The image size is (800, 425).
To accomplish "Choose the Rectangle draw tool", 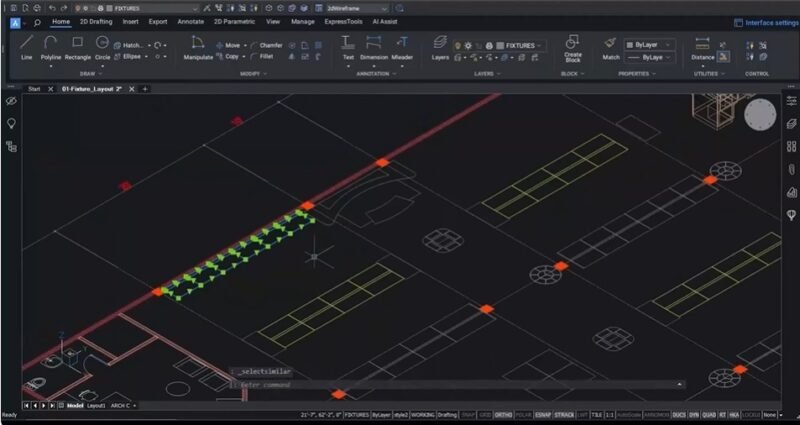I will pyautogui.click(x=78, y=48).
